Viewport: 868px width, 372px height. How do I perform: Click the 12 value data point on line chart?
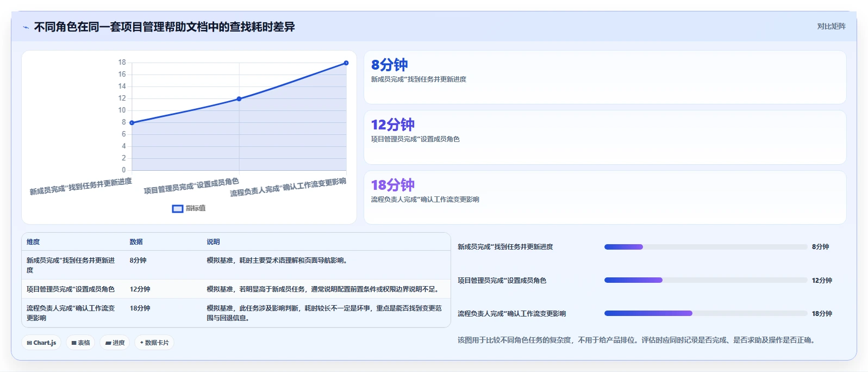239,99
